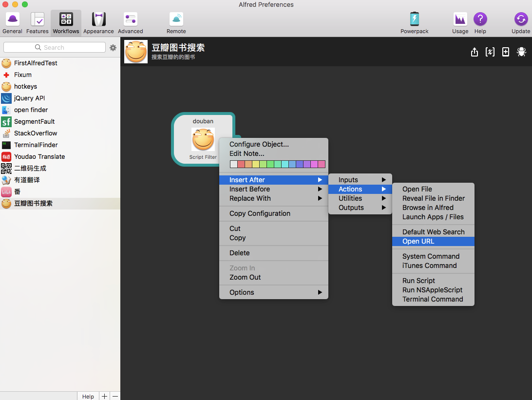Choose Copy from context menu

[x=274, y=238]
